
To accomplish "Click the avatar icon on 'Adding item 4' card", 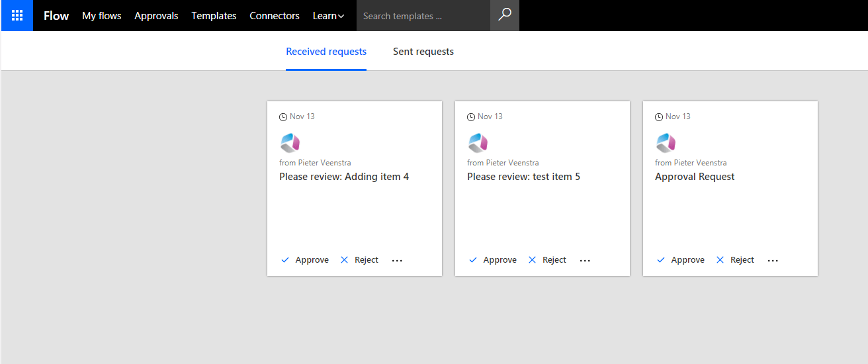I will click(290, 142).
